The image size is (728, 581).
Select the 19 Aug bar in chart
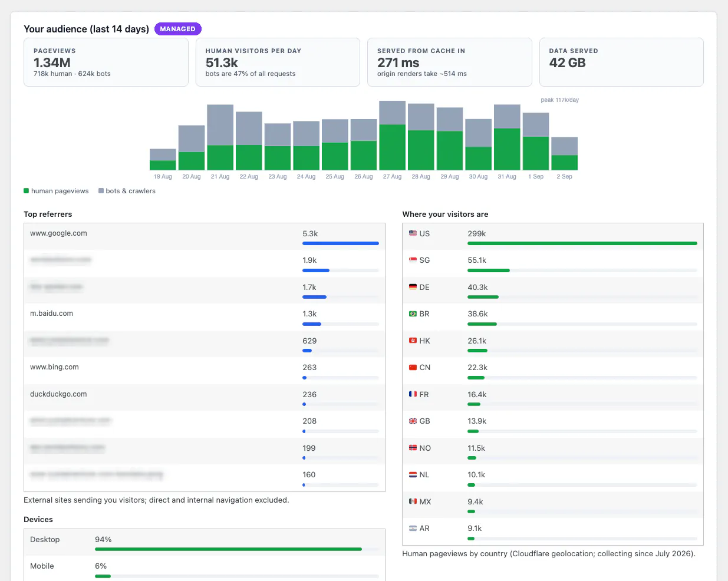tap(163, 159)
